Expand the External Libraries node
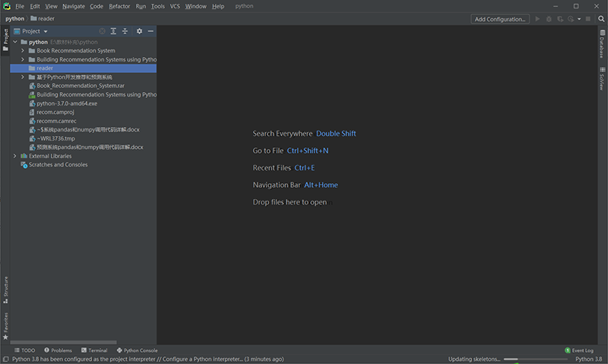The image size is (608, 364). (15, 156)
